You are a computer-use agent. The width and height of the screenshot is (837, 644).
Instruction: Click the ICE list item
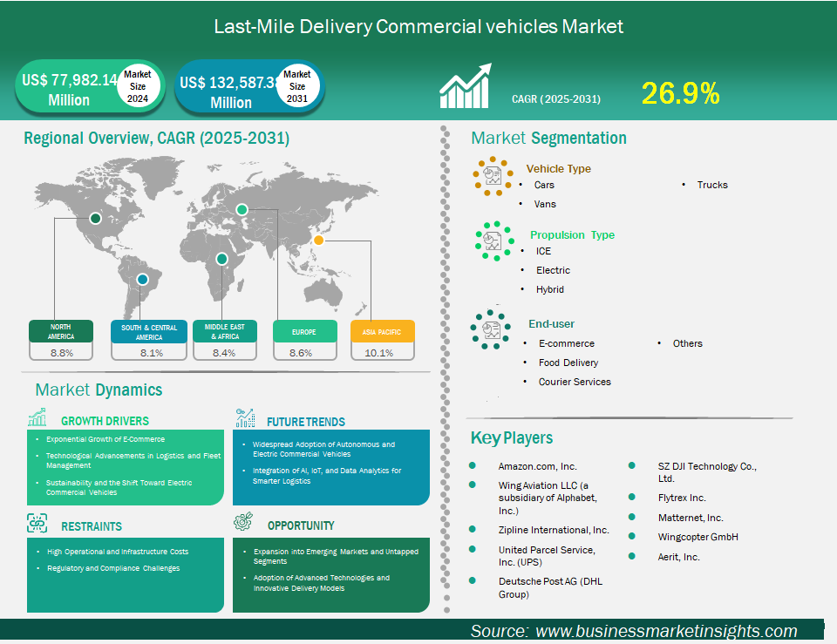[x=543, y=251]
